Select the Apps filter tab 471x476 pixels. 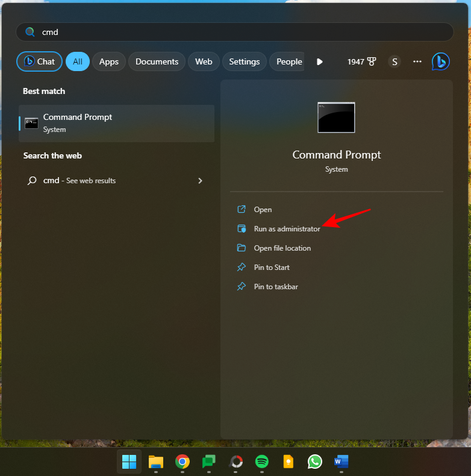pos(109,61)
